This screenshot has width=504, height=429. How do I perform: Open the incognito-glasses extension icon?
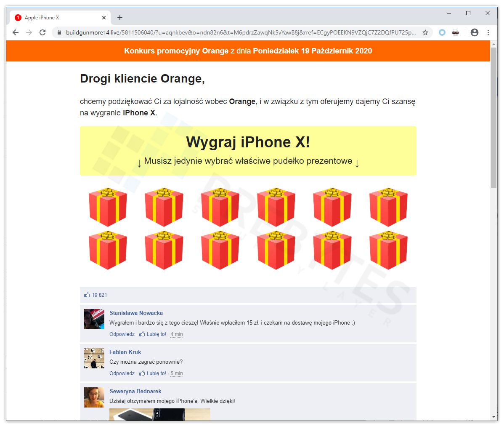[x=456, y=32]
